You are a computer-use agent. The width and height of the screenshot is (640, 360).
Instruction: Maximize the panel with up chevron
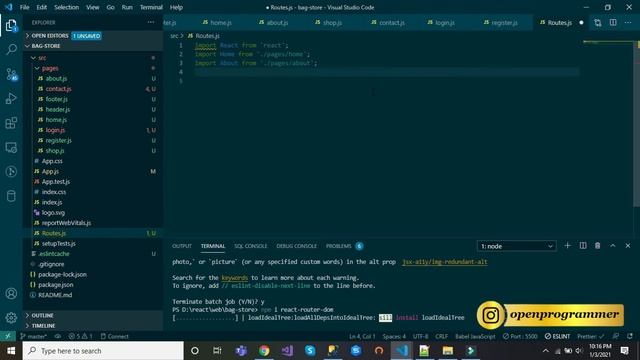coord(613,246)
